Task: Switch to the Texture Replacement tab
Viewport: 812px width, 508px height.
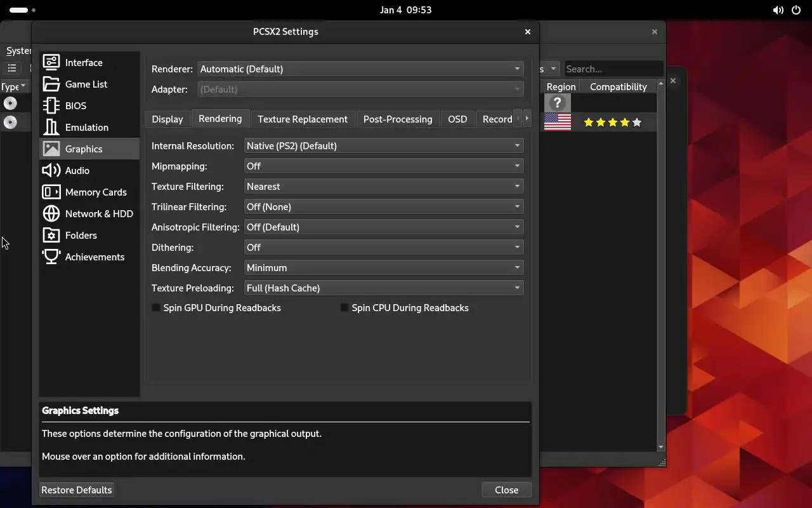Action: (303, 119)
